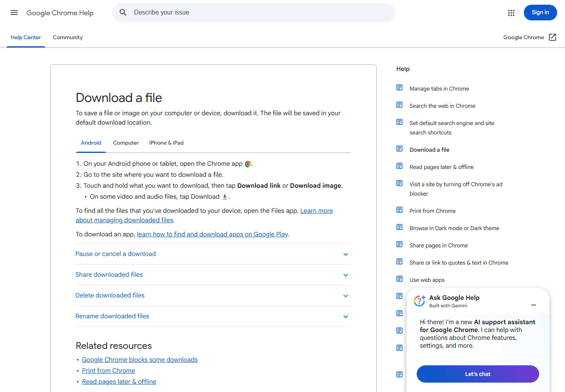Image resolution: width=565 pixels, height=392 pixels.
Task: Open Set default search engine article
Action: [x=452, y=128]
